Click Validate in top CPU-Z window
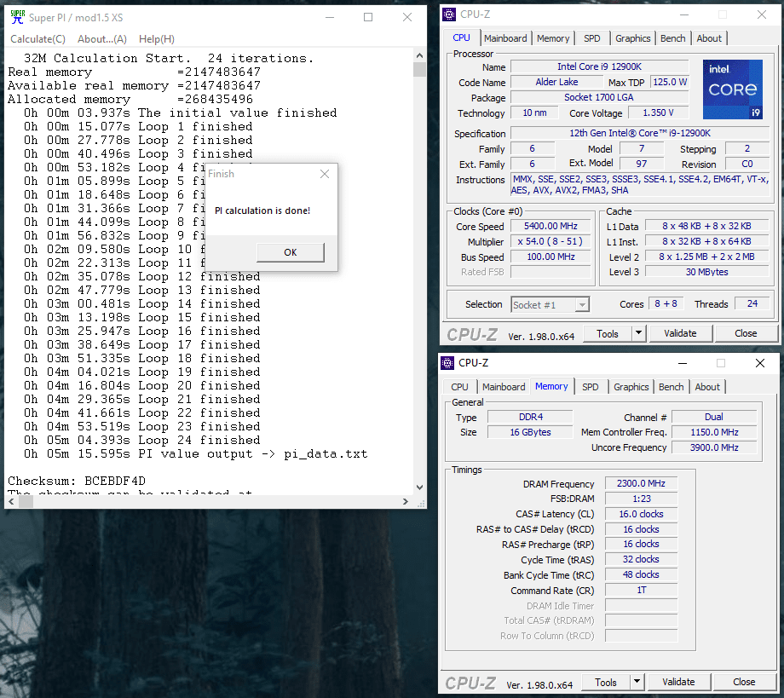784x698 pixels. click(x=680, y=333)
